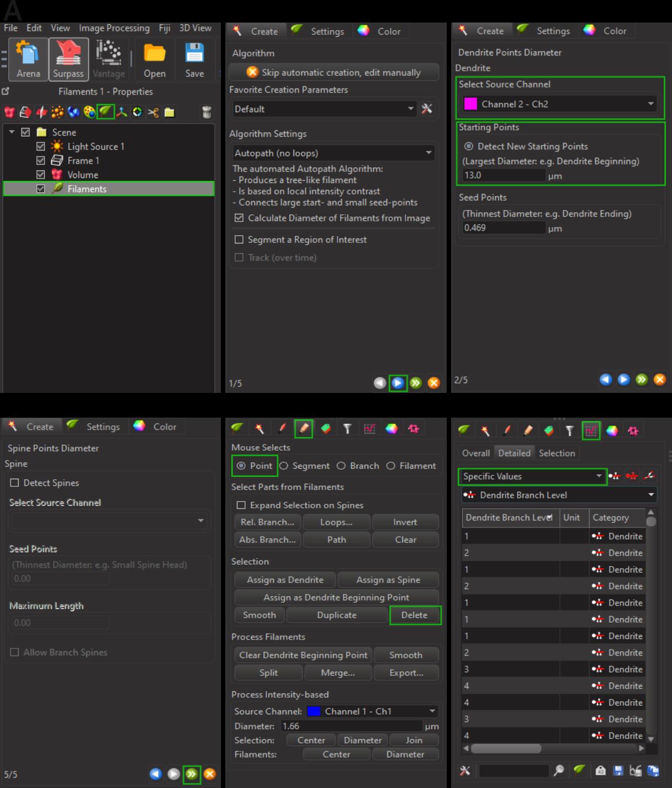Toggle the Light Source 1 visibility checkbox
This screenshot has height=788, width=672.
pos(40,146)
